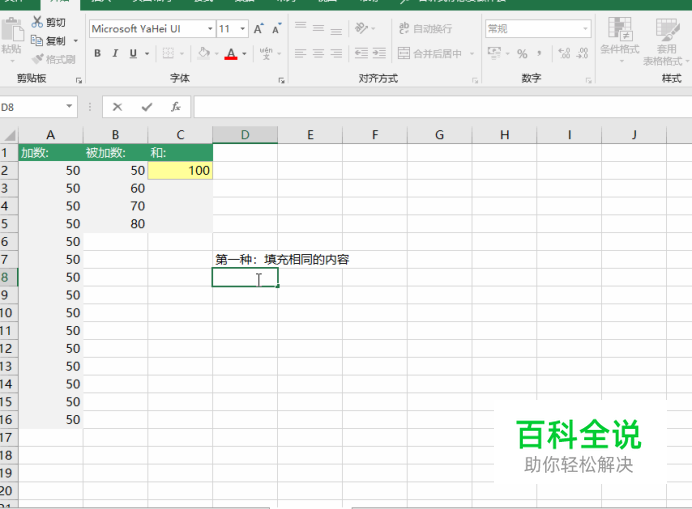Click the accounting currency format icon
Image resolution: width=692 pixels, height=509 pixels.
tap(494, 53)
